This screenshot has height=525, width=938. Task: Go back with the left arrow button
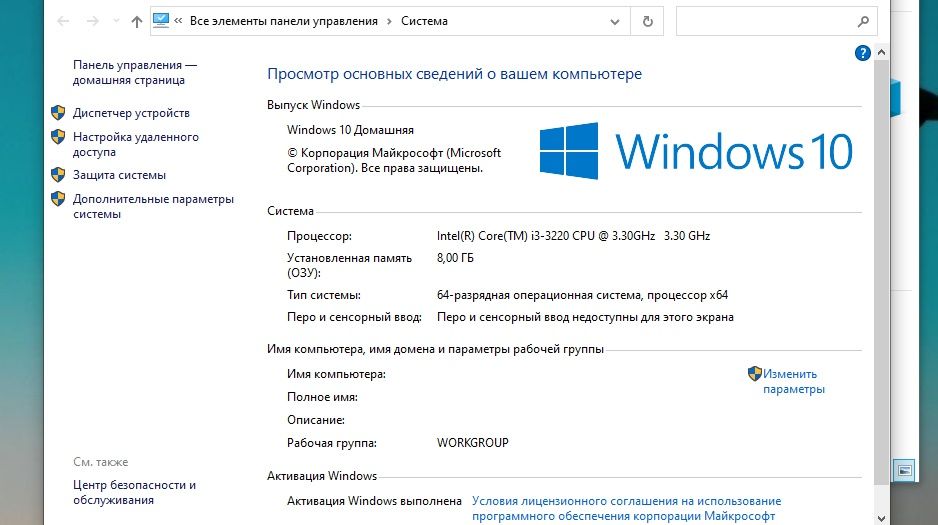(x=63, y=22)
